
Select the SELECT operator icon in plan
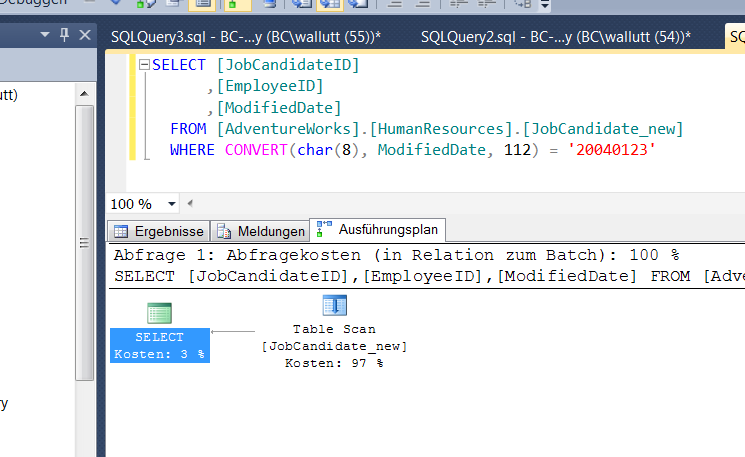[x=159, y=314]
